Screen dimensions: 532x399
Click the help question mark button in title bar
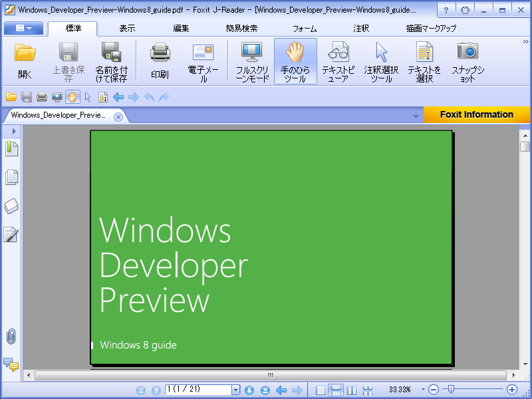click(x=446, y=10)
